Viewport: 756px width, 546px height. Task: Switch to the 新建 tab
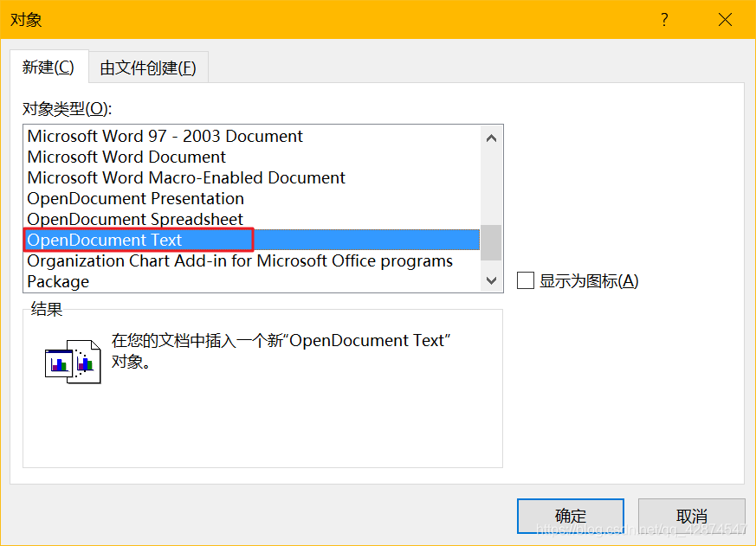[48, 67]
